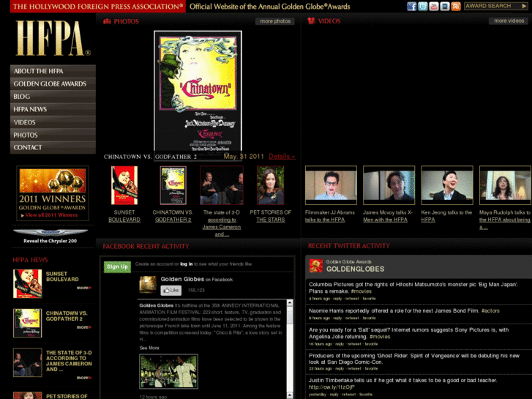532x399 pixels.
Task: Click the HFPA logo
Action: tap(53, 38)
